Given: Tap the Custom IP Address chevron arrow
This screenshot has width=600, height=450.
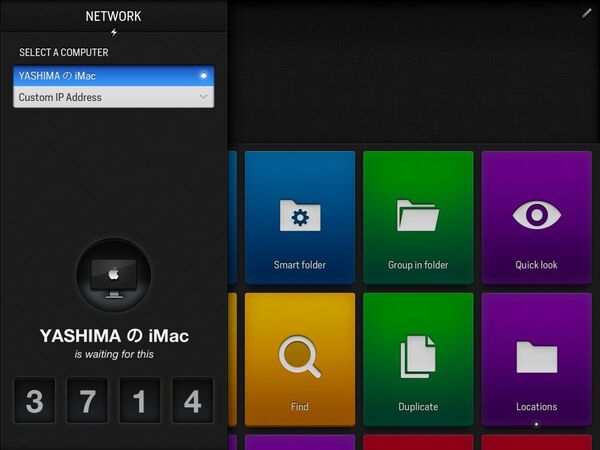Looking at the screenshot, I should pyautogui.click(x=204, y=97).
